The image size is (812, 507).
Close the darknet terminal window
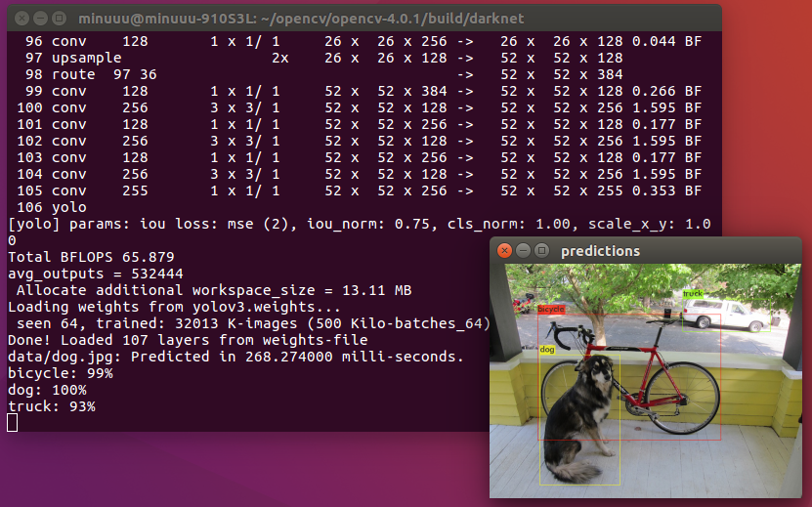tap(21, 19)
